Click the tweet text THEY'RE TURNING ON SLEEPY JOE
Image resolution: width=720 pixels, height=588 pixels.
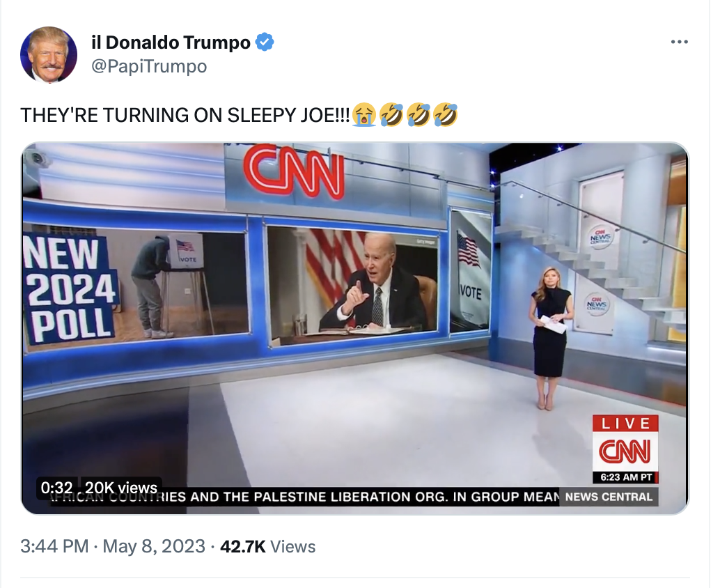(185, 115)
